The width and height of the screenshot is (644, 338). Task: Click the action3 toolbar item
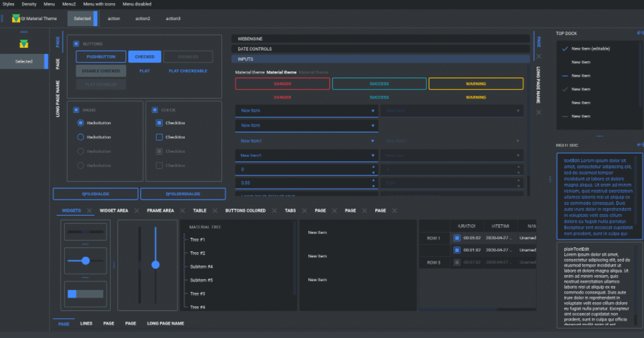[x=173, y=19]
